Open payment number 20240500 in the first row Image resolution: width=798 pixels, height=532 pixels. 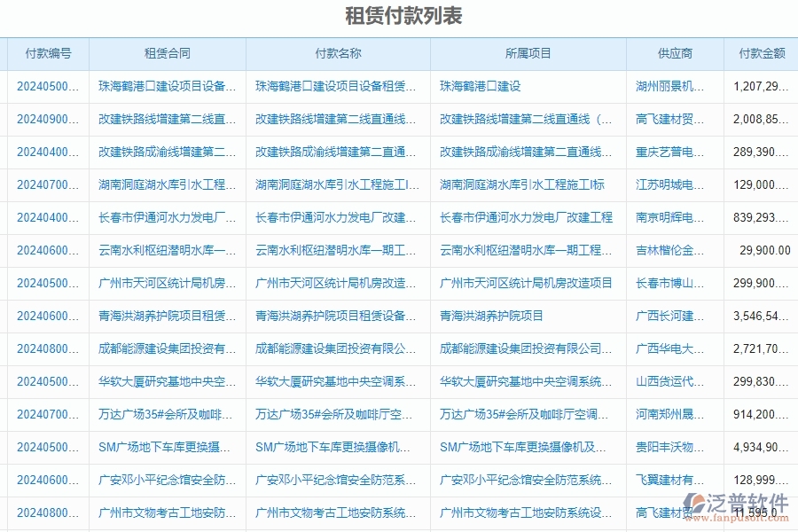(45, 86)
